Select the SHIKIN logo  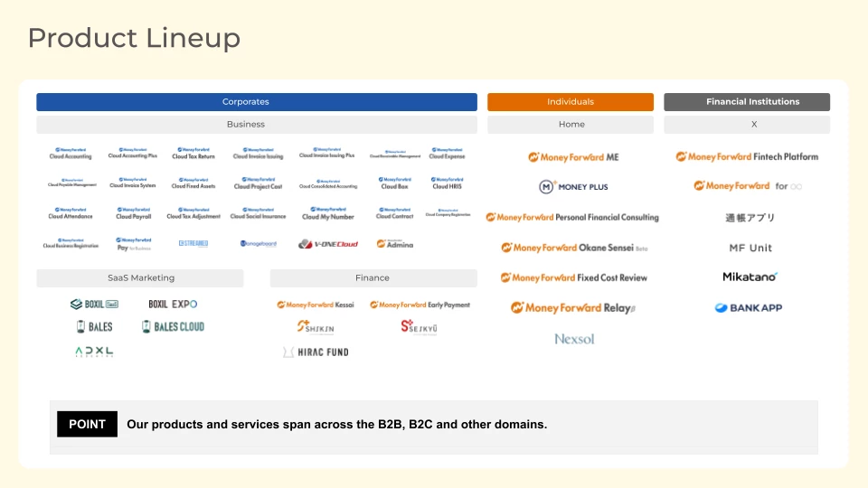(316, 327)
